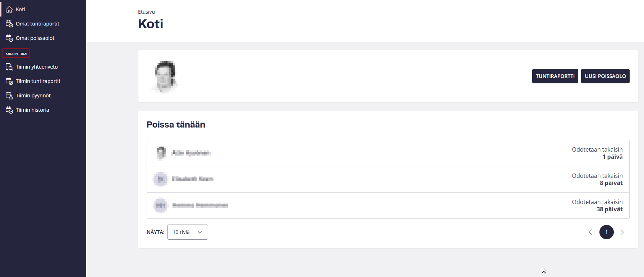This screenshot has height=277, width=644.
Task: Click the Tiimin pyynnöt warning-calendar icon
Action: click(9, 96)
